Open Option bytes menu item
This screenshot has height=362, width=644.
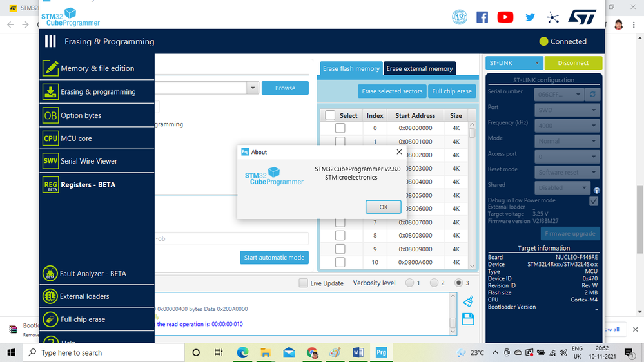click(x=81, y=115)
